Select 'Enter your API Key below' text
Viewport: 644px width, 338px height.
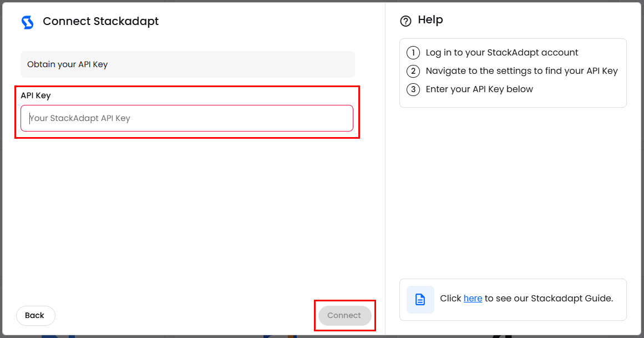click(x=479, y=89)
